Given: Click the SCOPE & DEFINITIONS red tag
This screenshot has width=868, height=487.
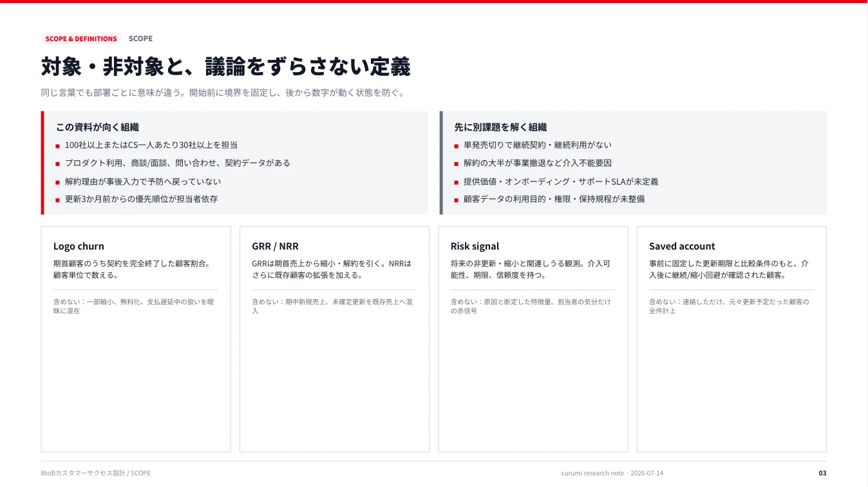Looking at the screenshot, I should [x=81, y=39].
